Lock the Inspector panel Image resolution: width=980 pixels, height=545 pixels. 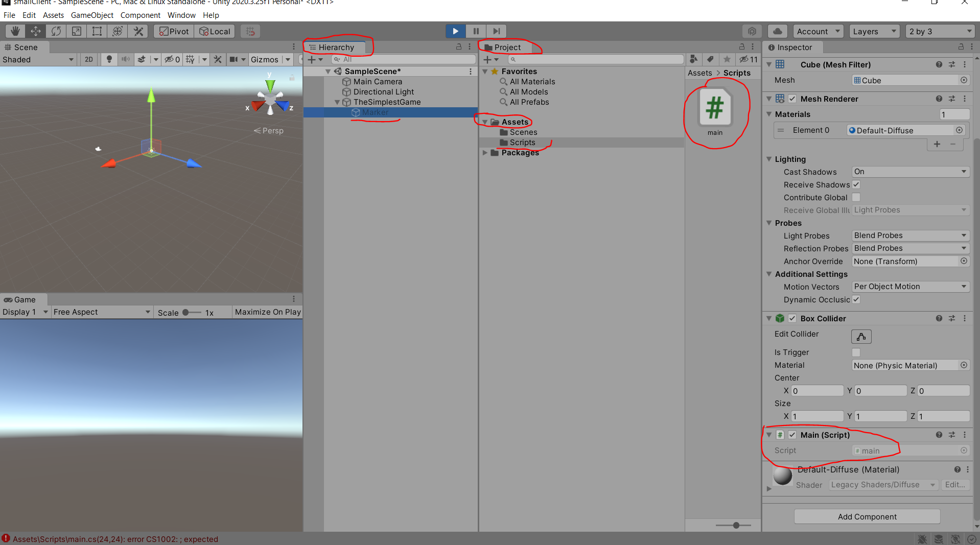(961, 47)
